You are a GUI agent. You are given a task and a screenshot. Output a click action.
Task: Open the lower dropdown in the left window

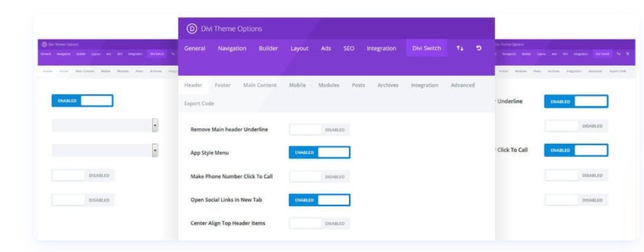pyautogui.click(x=104, y=150)
